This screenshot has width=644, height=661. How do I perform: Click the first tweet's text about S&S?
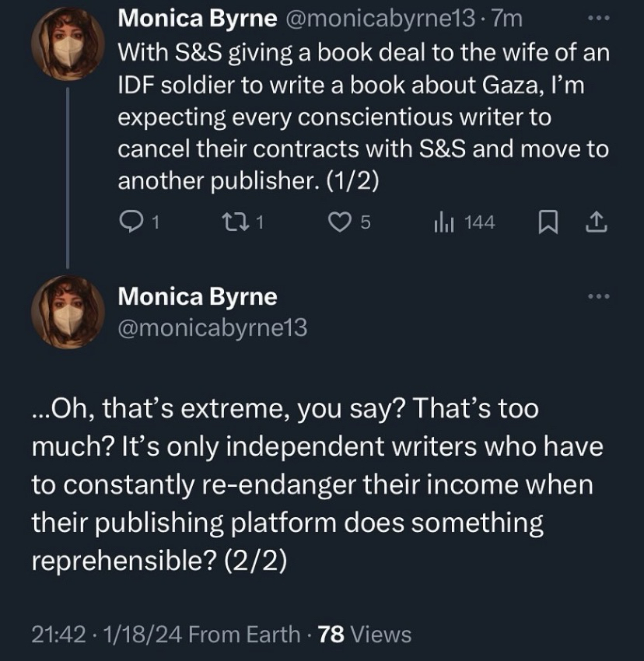tap(362, 117)
